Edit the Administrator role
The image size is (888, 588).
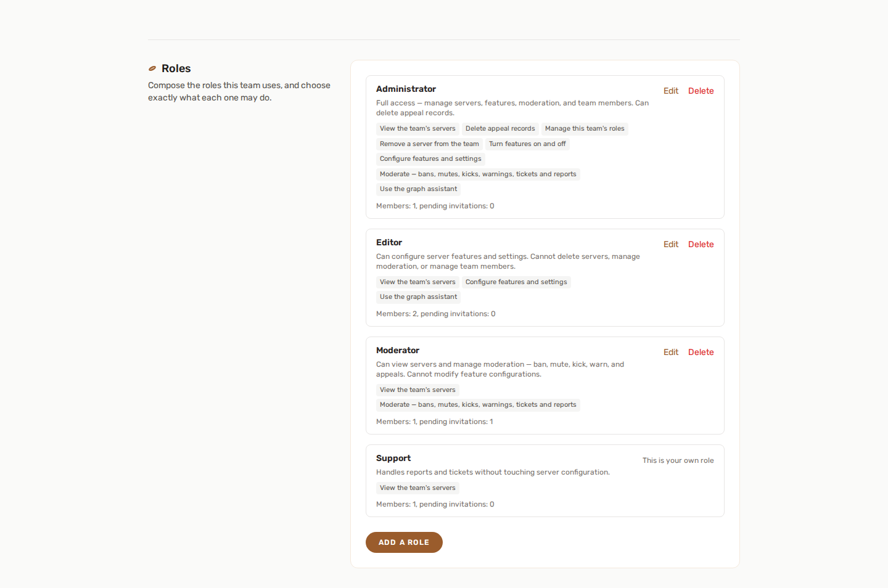coord(671,91)
